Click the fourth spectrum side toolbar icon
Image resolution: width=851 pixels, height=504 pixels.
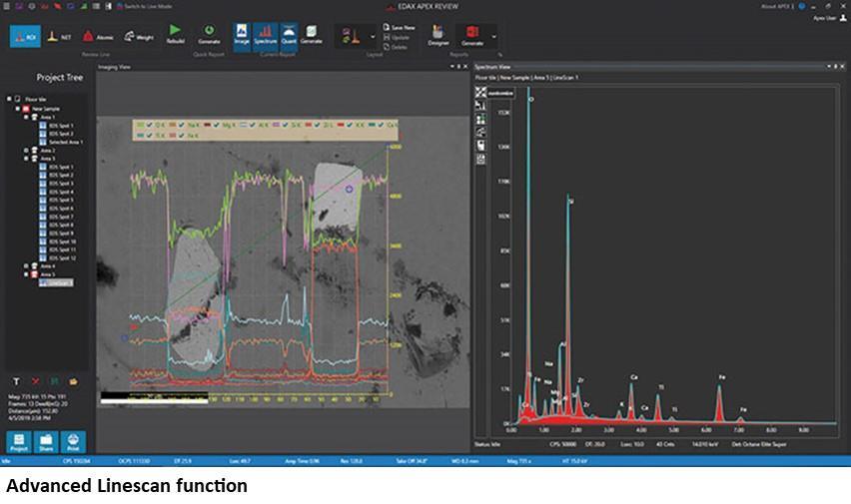tap(480, 132)
